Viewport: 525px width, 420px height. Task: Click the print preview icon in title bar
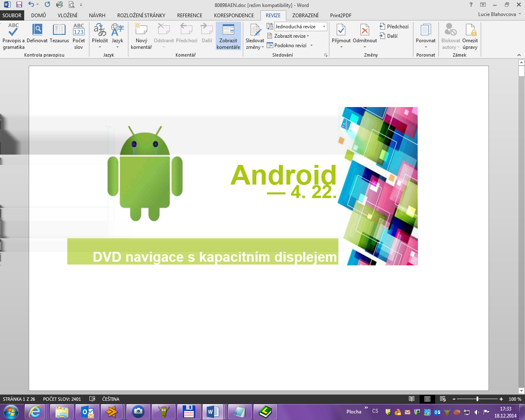(72, 5)
